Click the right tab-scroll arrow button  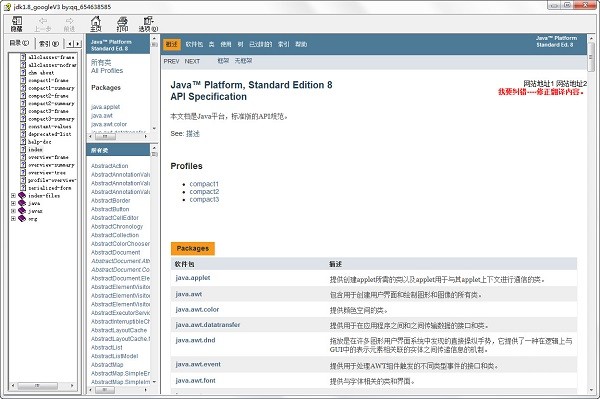coord(78,44)
